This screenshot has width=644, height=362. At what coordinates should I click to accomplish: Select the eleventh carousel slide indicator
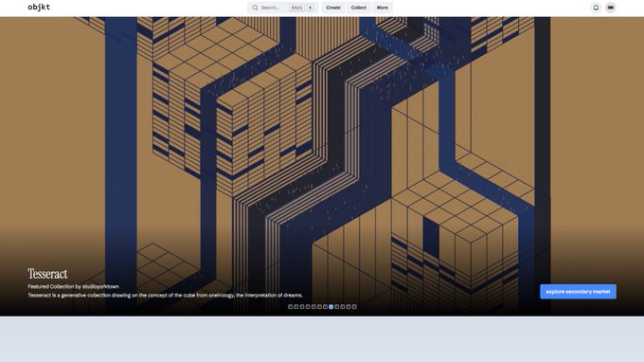point(349,306)
